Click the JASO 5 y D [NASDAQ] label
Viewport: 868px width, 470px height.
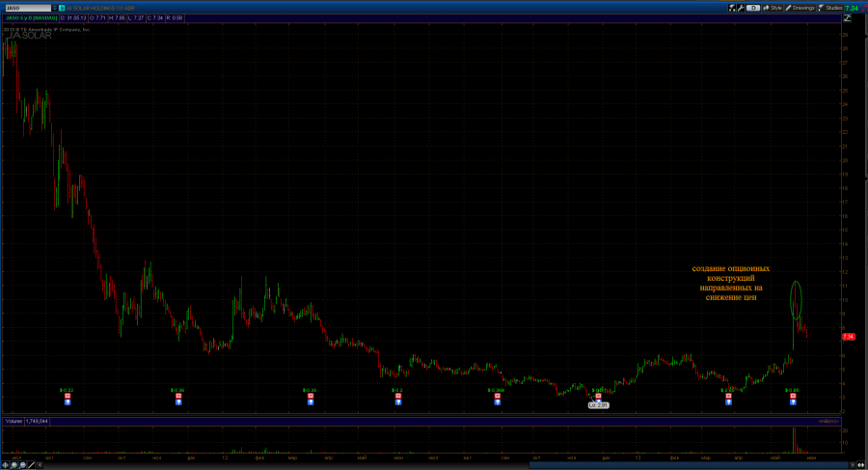pyautogui.click(x=31, y=17)
